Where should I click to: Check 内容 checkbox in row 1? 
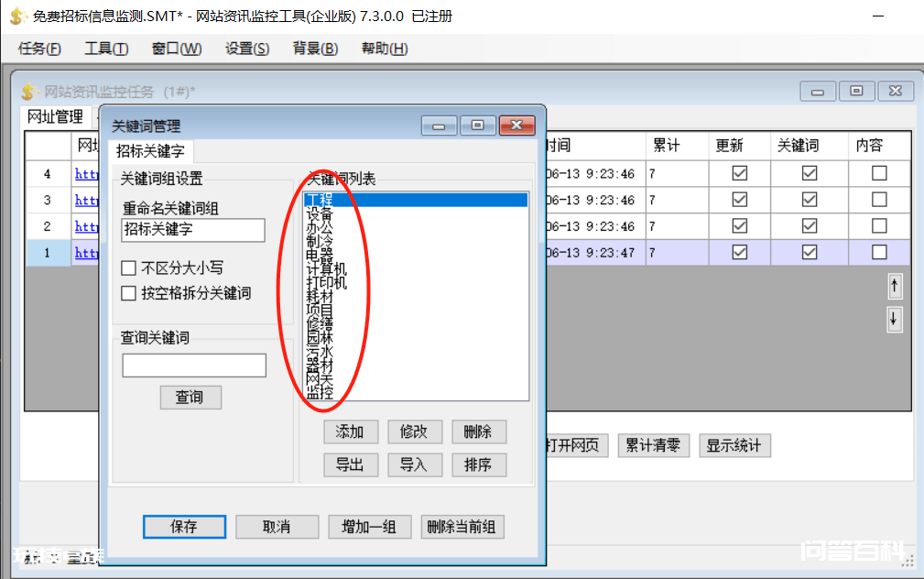[x=879, y=252]
